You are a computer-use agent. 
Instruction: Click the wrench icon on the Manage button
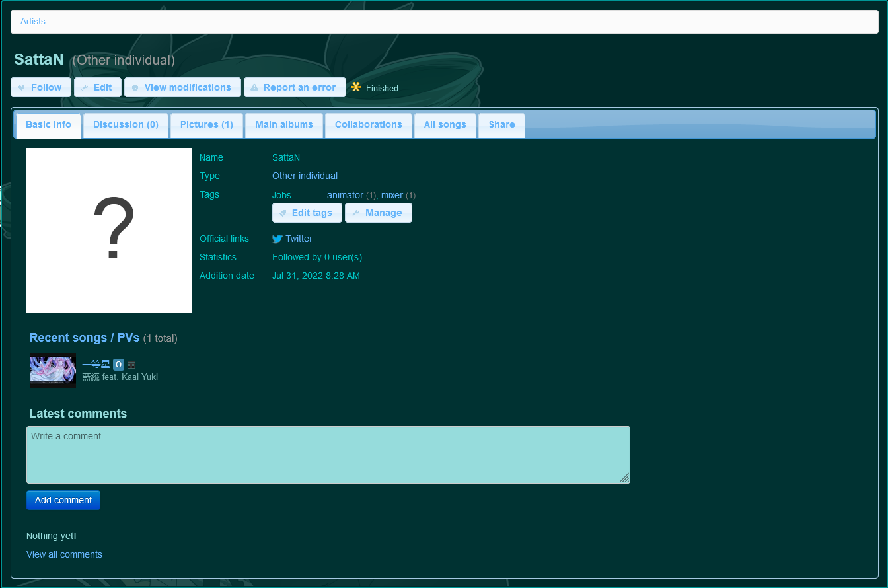[x=357, y=212]
